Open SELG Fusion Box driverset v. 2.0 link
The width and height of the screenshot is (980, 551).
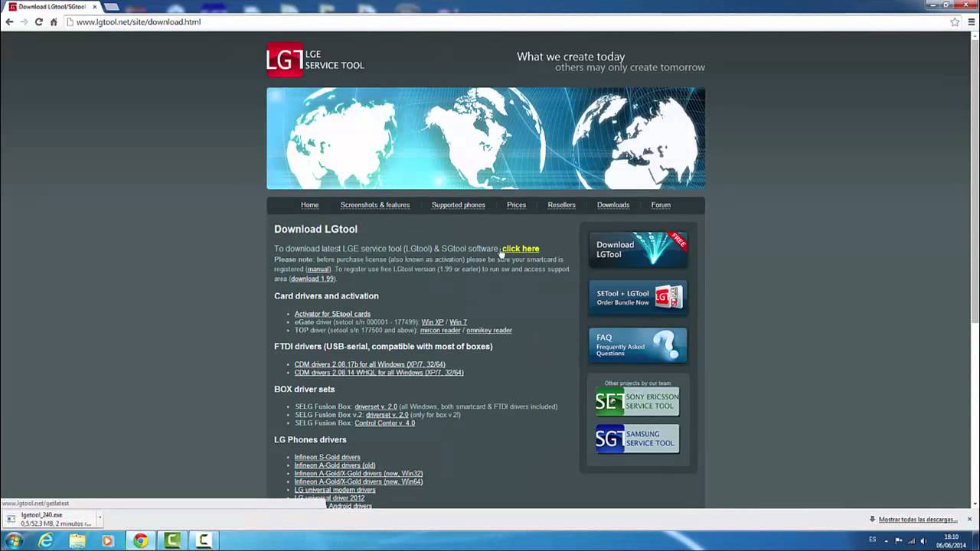375,406
